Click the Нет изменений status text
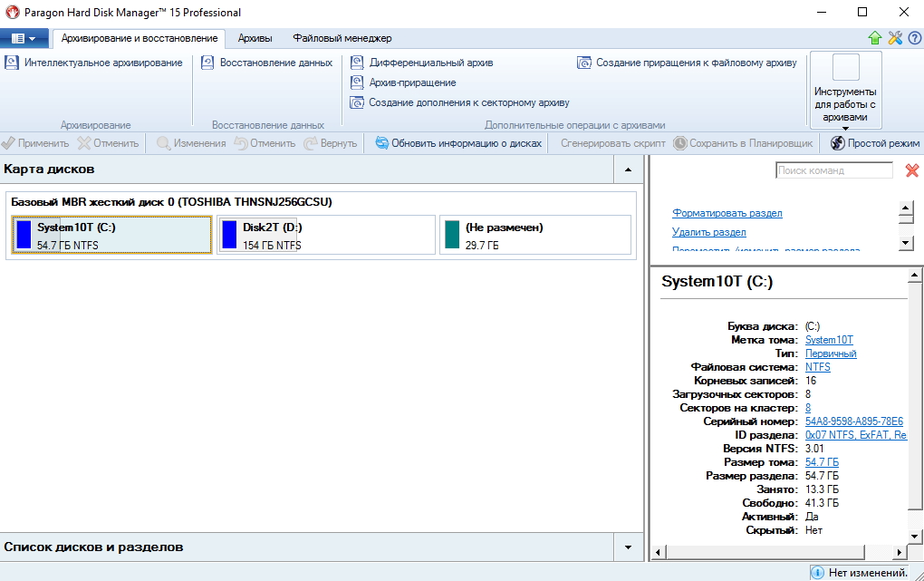 [868, 572]
